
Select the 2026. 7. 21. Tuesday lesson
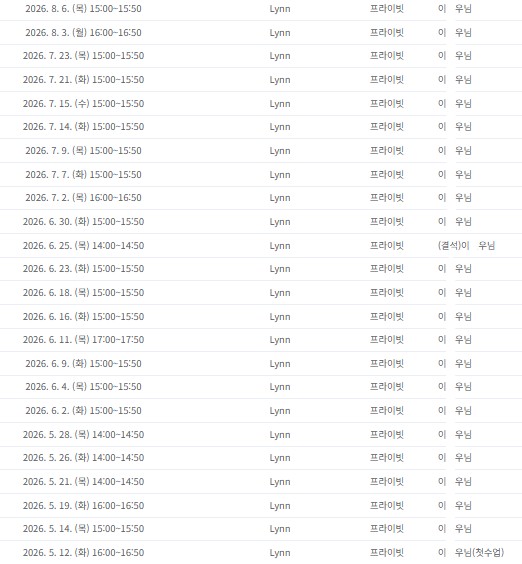(x=261, y=79)
